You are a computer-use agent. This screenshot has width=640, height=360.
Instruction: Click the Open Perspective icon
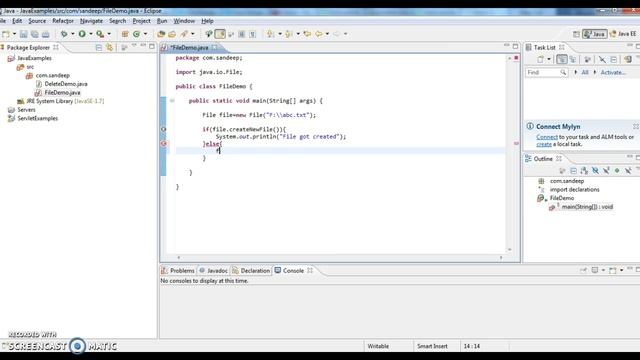[x=576, y=34]
